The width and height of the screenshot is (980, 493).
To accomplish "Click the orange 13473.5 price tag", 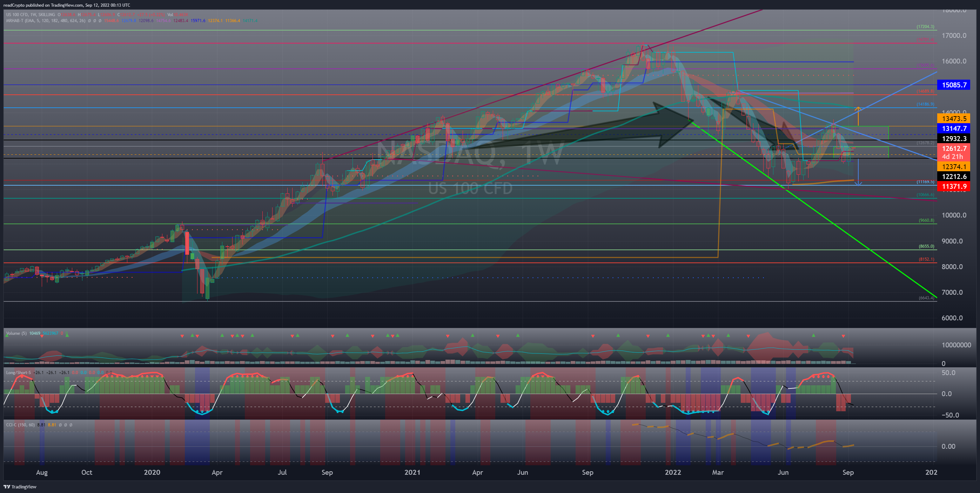I will coord(954,119).
